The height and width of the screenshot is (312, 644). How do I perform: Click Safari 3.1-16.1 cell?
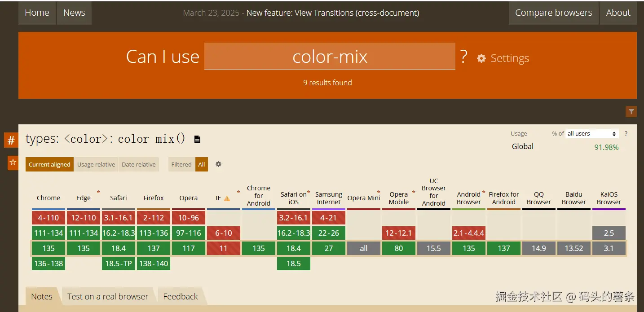click(119, 218)
